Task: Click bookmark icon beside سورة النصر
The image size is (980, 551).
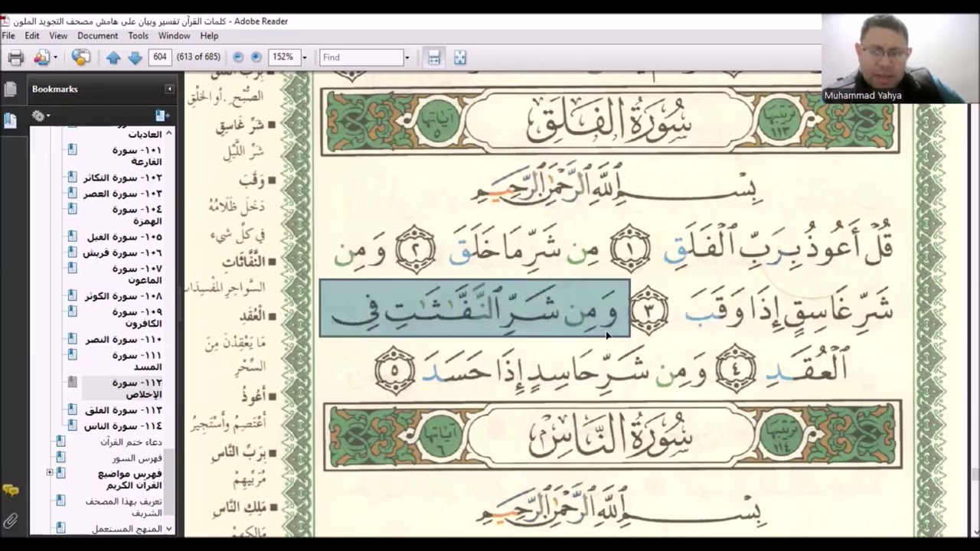Action: pos(72,340)
